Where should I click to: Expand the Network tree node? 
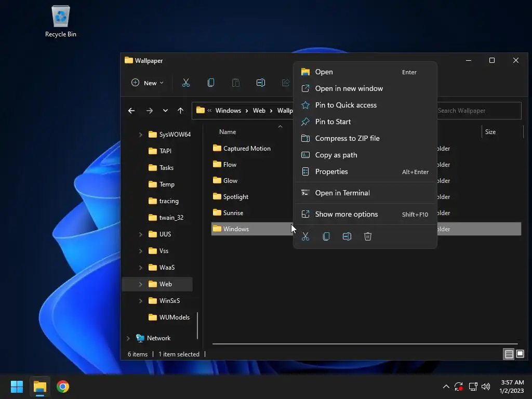[128, 338]
